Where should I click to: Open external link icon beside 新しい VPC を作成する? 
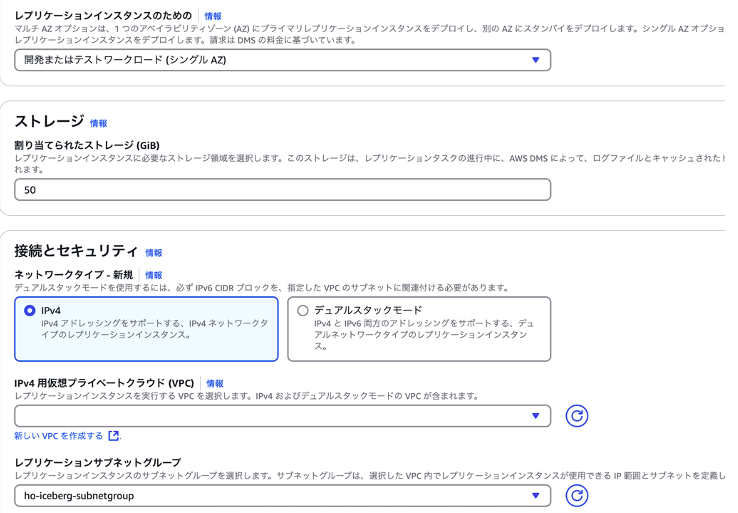click(113, 436)
